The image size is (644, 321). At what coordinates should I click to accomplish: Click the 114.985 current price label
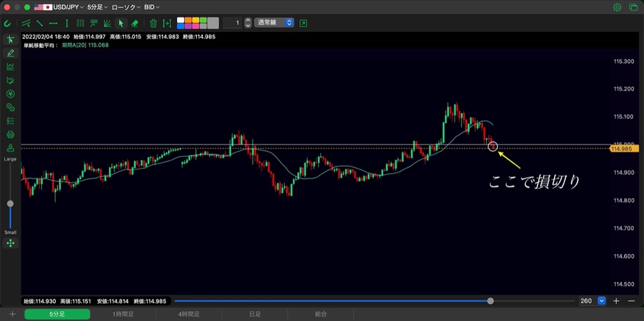pos(623,149)
